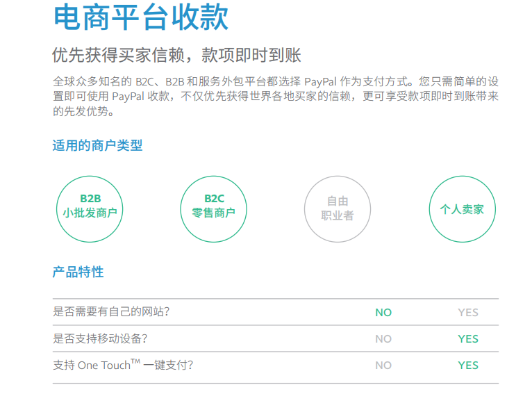Click the 优先获得买家信赖，款项即时到账 subtitle

[x=176, y=55]
